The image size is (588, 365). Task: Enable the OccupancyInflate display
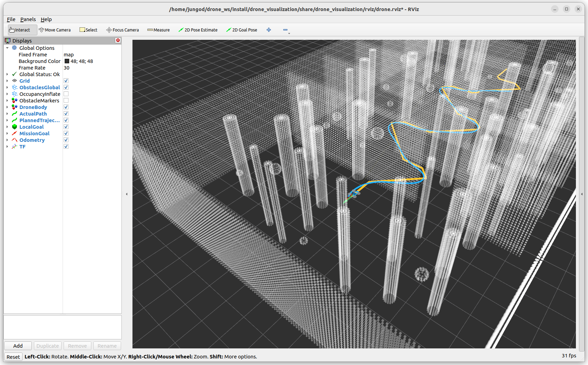coord(66,94)
